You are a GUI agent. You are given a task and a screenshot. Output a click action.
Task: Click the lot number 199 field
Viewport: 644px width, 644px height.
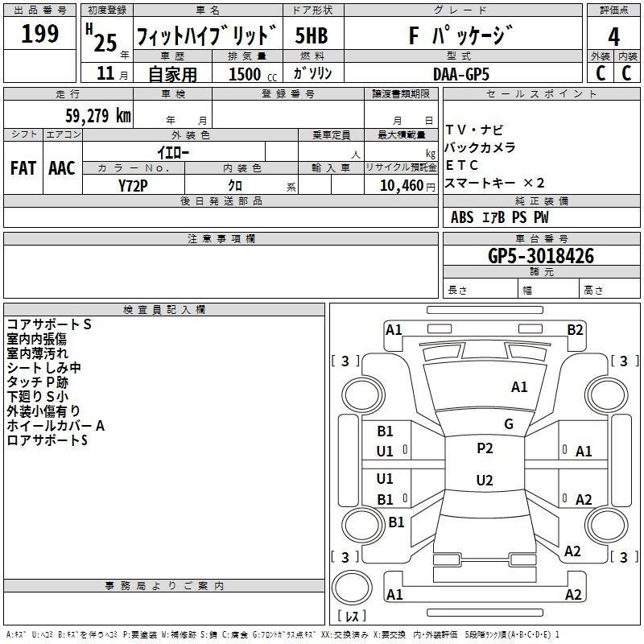click(x=40, y=35)
